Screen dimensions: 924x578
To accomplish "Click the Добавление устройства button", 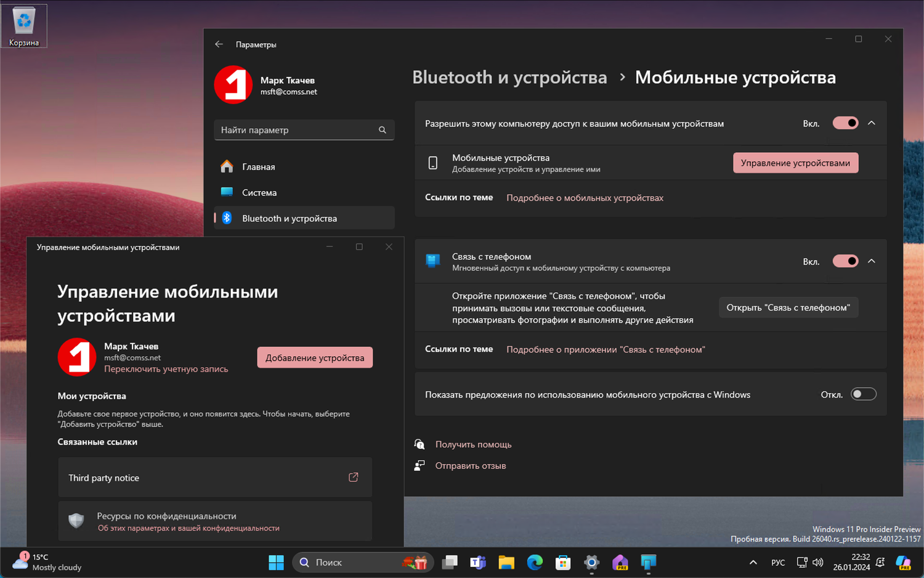I will point(315,357).
